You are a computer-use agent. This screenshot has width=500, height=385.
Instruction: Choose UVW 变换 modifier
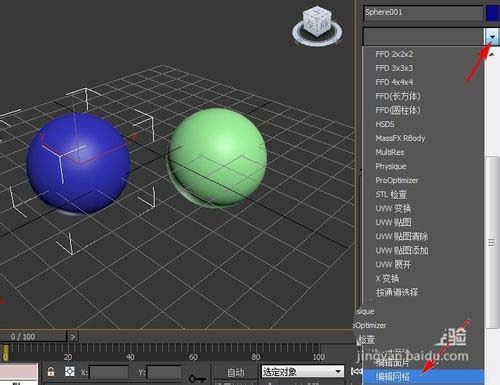(393, 209)
